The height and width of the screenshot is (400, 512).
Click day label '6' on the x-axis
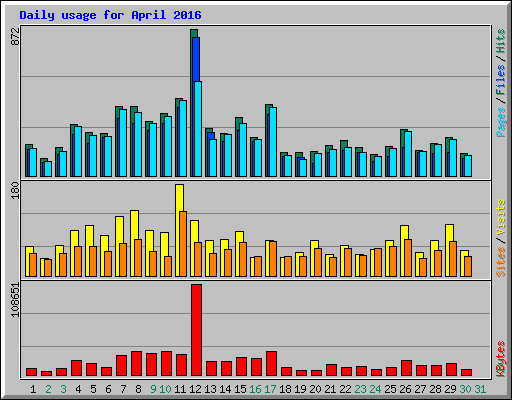108,389
